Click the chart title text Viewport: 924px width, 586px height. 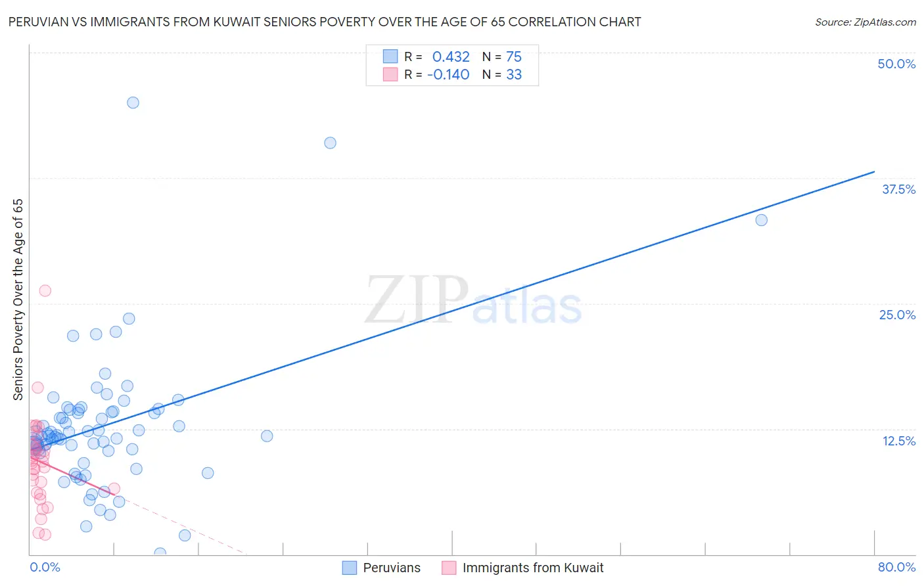tap(325, 22)
